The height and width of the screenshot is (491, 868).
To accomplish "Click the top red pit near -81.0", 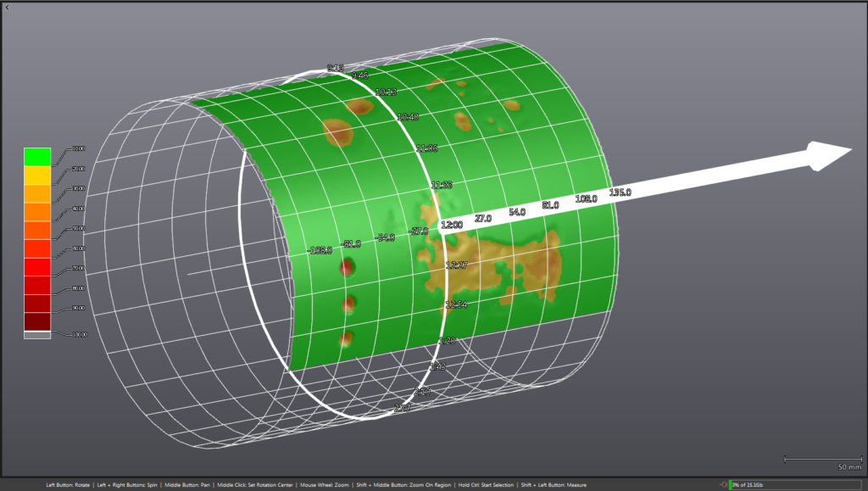I will (346, 268).
